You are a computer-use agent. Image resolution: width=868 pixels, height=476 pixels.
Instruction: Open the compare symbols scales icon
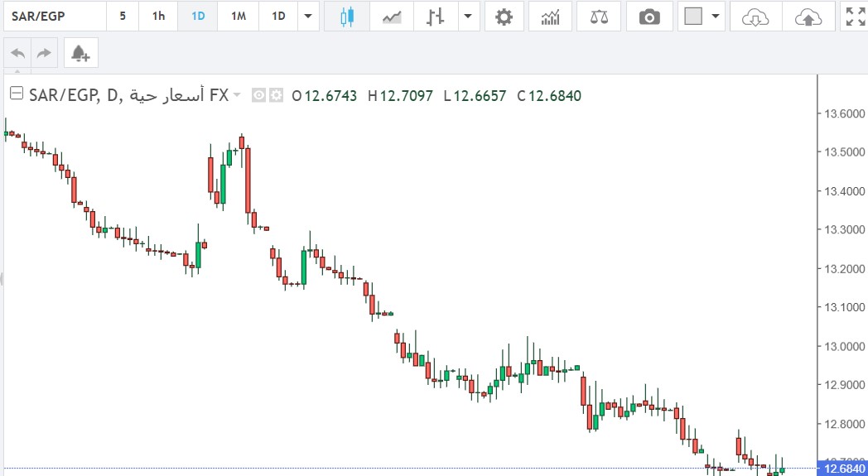tap(598, 17)
